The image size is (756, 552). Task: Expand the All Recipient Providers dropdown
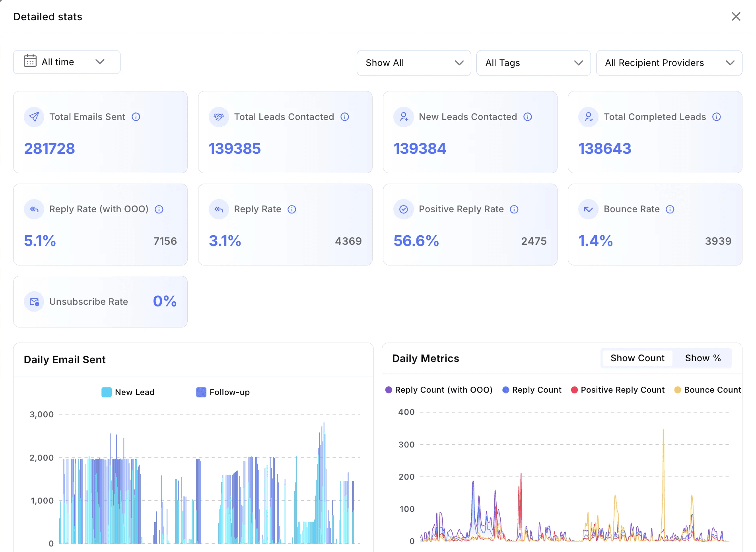coord(669,63)
